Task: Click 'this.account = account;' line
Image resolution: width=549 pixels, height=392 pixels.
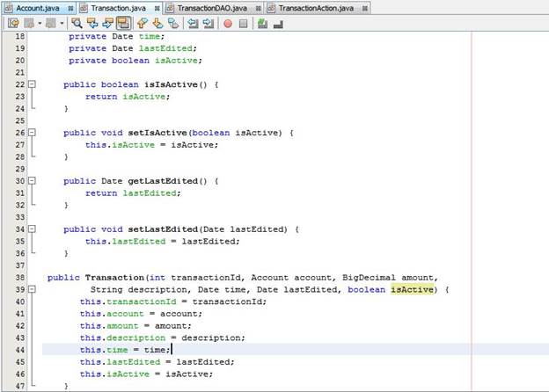Action: point(141,314)
